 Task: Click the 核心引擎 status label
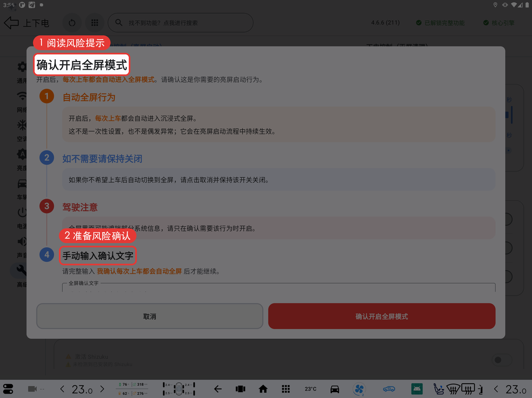[x=499, y=23]
